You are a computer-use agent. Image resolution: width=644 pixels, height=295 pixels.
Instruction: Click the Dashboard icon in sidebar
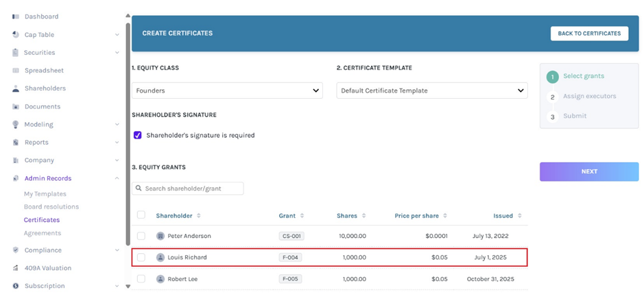point(15,16)
